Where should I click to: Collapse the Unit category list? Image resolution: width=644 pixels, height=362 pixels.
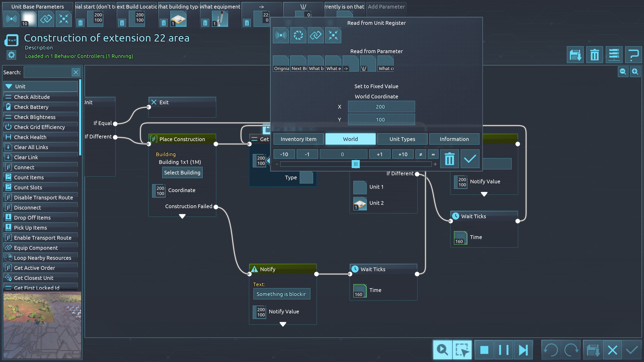point(9,86)
